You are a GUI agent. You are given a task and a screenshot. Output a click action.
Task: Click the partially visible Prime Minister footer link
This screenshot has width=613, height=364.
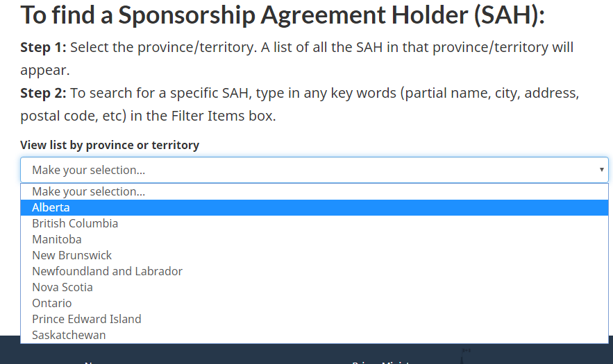(x=383, y=361)
